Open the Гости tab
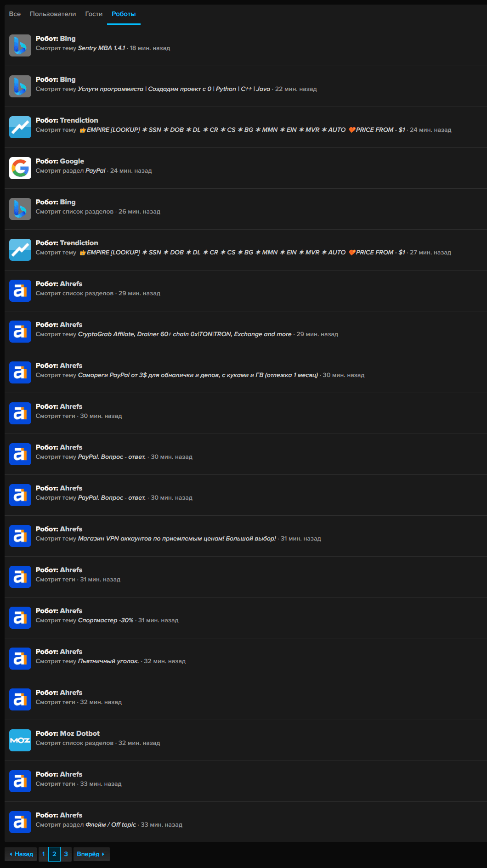487x868 pixels. pos(94,14)
